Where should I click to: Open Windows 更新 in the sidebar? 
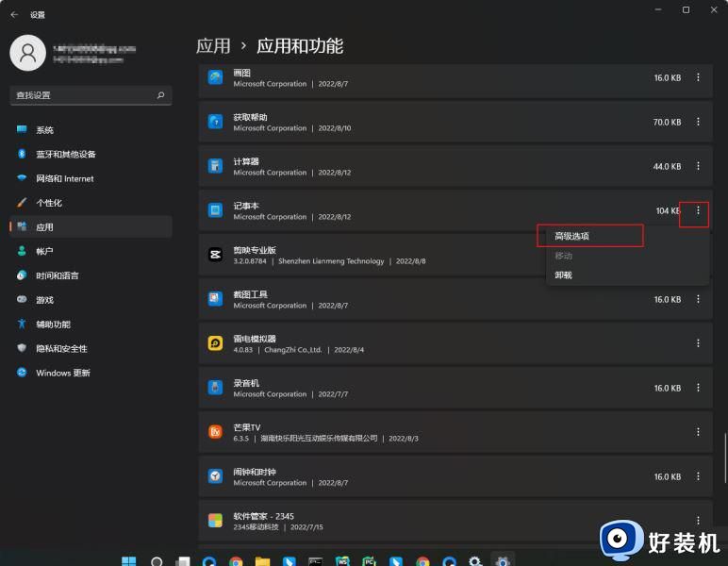click(x=63, y=373)
